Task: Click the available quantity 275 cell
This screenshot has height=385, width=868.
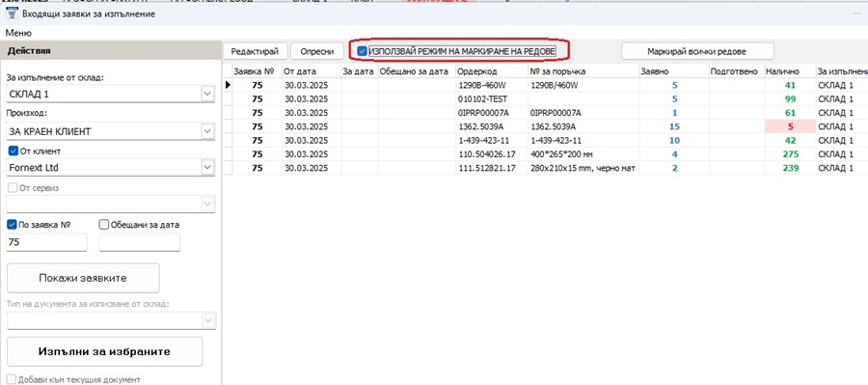Action: click(789, 154)
